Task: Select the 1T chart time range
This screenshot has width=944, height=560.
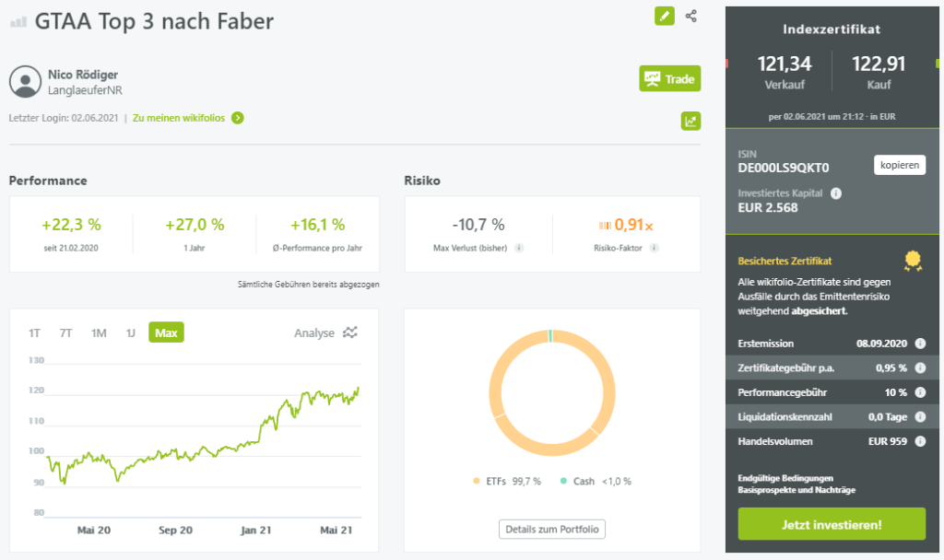Action: click(34, 332)
